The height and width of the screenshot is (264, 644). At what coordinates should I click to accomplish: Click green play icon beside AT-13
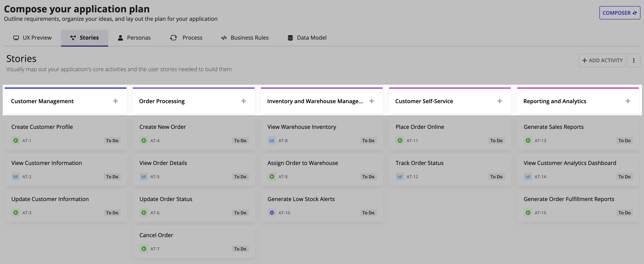[528, 140]
